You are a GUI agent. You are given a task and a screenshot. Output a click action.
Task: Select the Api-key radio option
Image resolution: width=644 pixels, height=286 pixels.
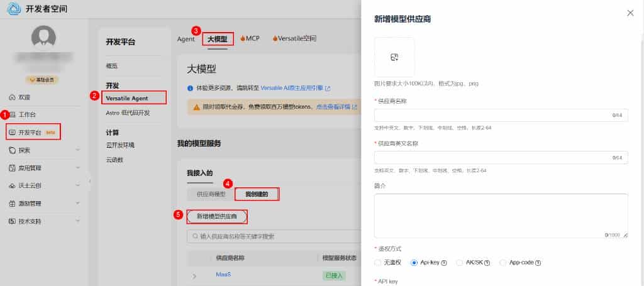click(414, 263)
